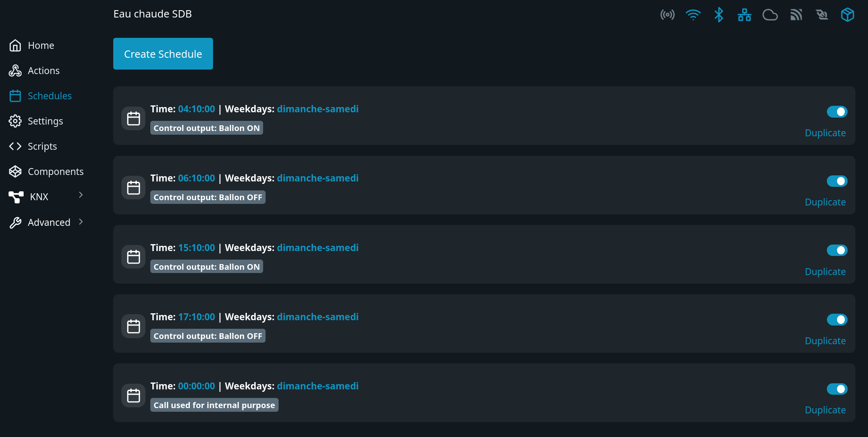Image resolution: width=868 pixels, height=437 pixels.
Task: Disable the 04:10:00 Ballon ON schedule
Action: pos(837,112)
